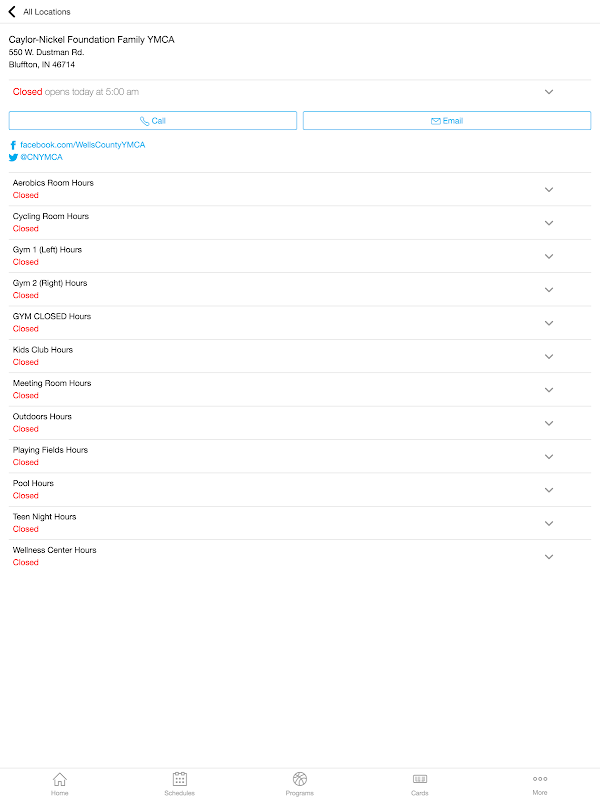Select the Teen Night Hours label
This screenshot has height=800, width=600.
coord(44,516)
